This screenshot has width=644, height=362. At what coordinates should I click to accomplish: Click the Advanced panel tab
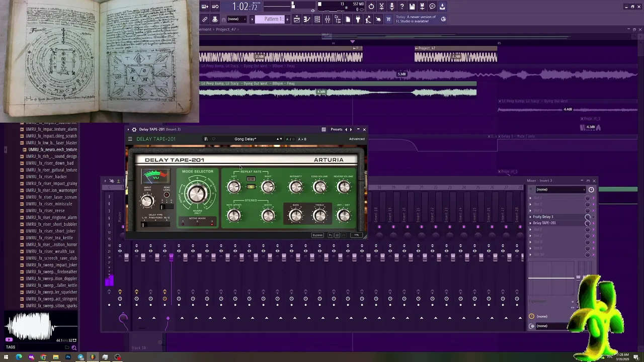pyautogui.click(x=357, y=139)
